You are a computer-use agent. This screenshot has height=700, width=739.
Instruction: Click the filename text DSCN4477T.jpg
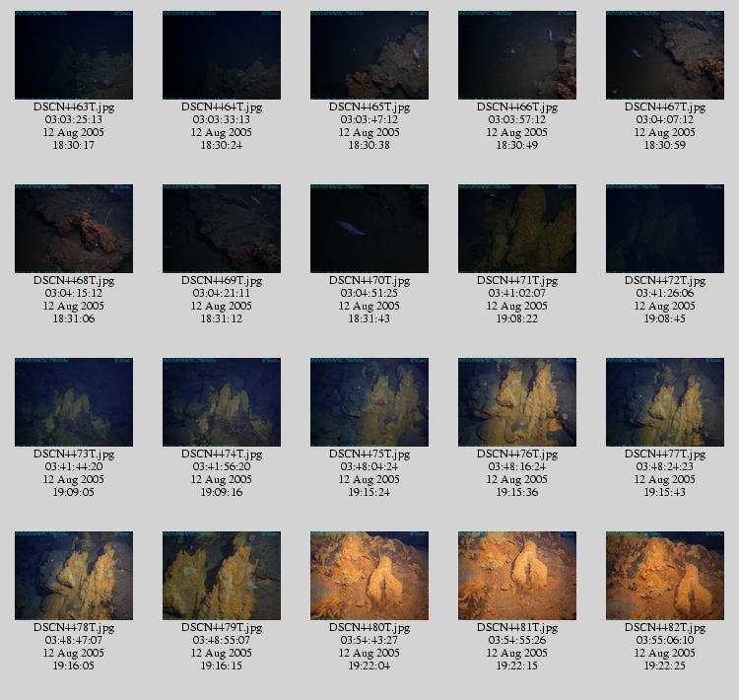tap(665, 455)
